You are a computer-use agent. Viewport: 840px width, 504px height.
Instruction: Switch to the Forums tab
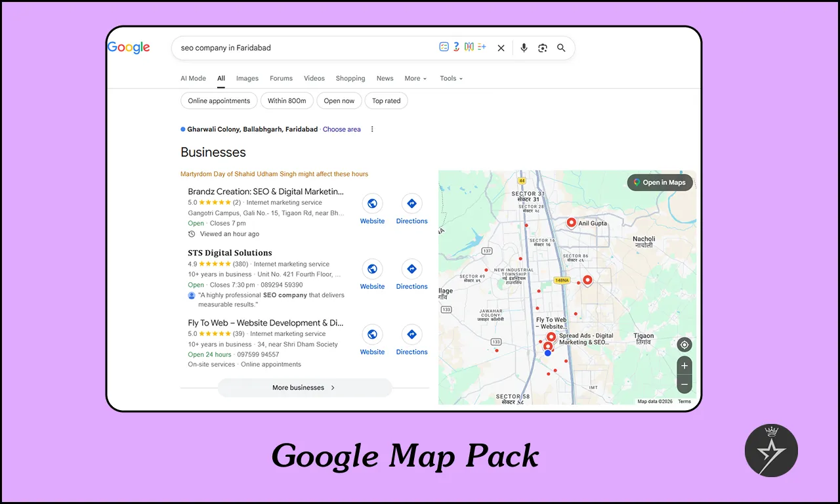(281, 78)
